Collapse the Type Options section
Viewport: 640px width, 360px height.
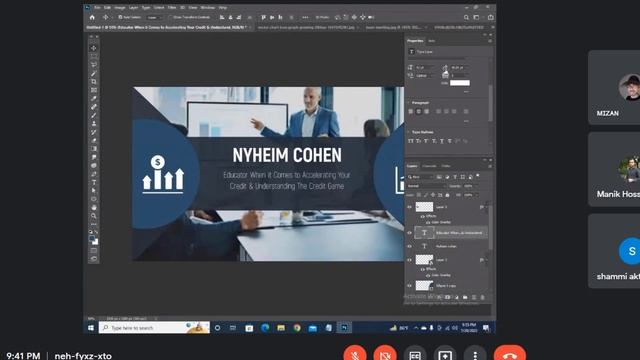409,132
